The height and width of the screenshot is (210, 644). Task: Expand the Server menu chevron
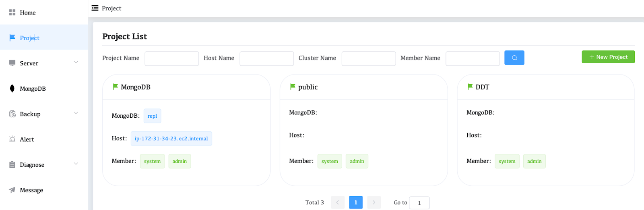tap(76, 62)
